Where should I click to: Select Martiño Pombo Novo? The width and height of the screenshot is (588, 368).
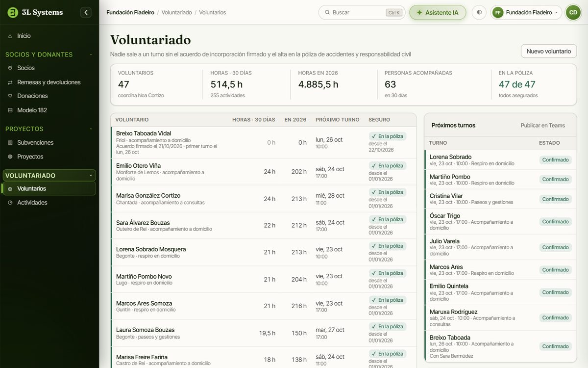click(x=264, y=279)
